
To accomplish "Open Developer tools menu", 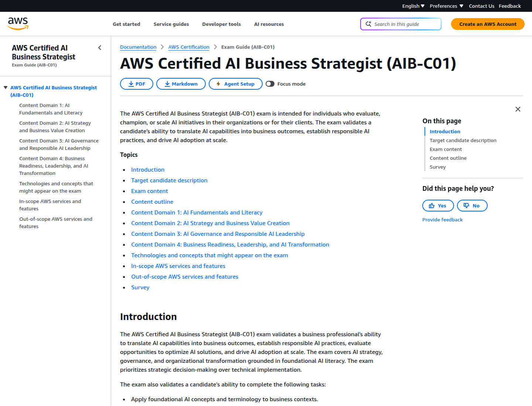I will tap(221, 24).
